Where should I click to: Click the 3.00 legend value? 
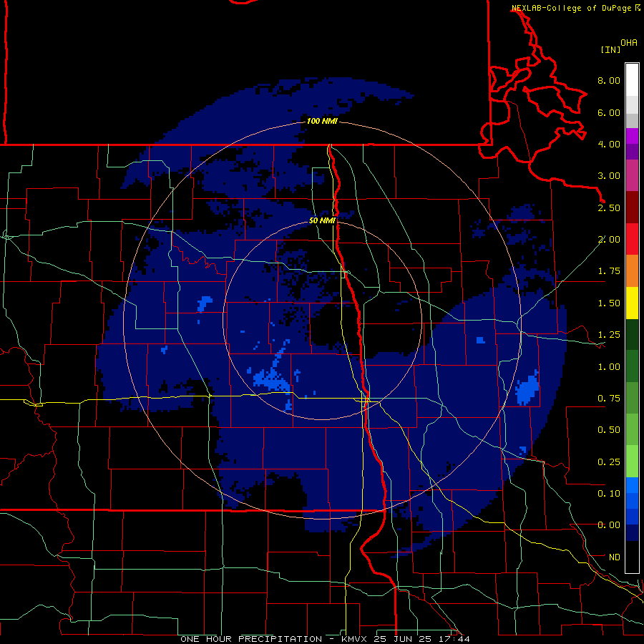point(609,175)
